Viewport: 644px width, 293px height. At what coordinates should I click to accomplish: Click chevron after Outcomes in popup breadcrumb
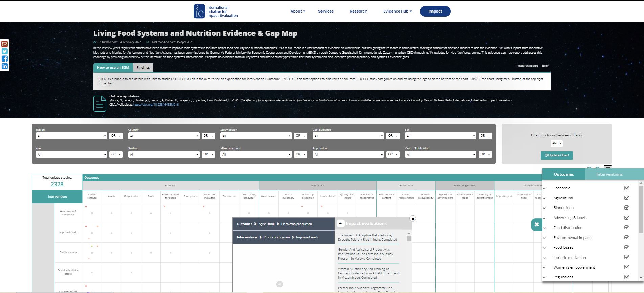point(256,224)
